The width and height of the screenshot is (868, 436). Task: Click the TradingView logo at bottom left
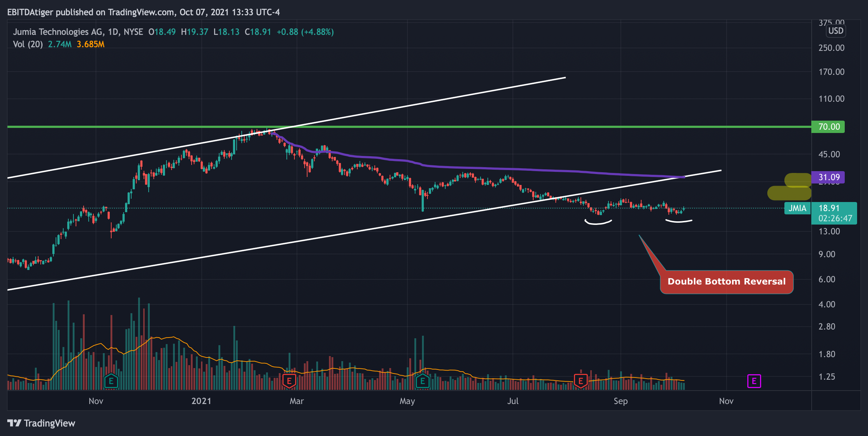click(x=41, y=423)
